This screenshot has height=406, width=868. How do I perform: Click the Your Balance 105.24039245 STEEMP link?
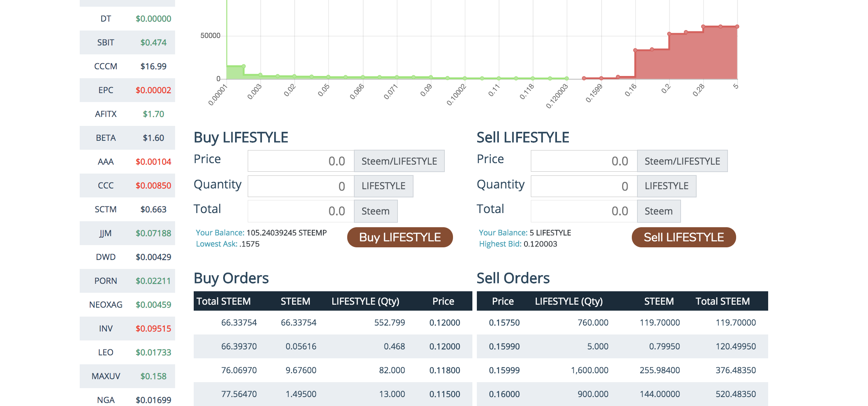pos(261,233)
